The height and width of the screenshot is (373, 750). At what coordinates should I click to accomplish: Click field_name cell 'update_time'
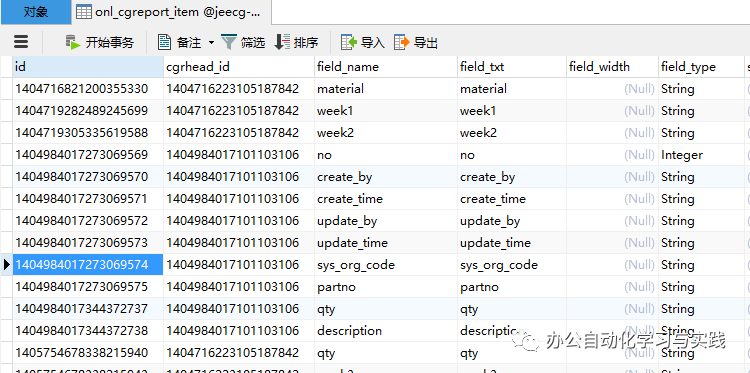click(386, 243)
